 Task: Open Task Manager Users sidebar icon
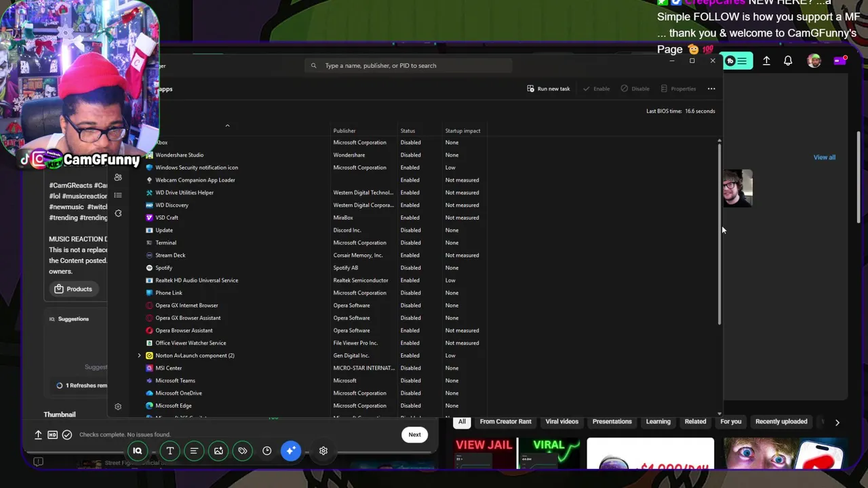[118, 178]
